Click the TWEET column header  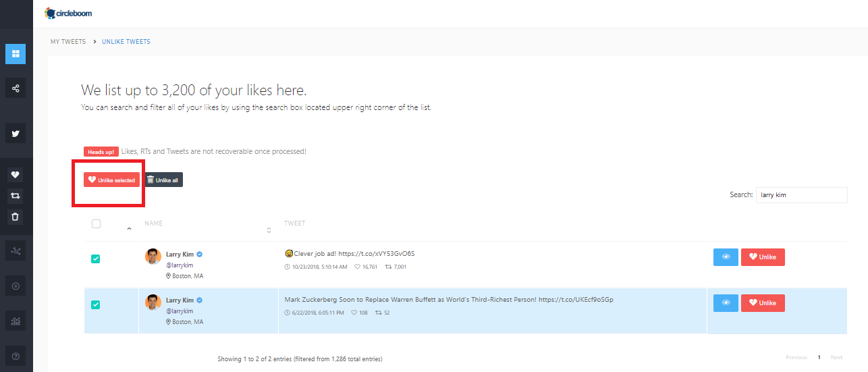pyautogui.click(x=295, y=223)
